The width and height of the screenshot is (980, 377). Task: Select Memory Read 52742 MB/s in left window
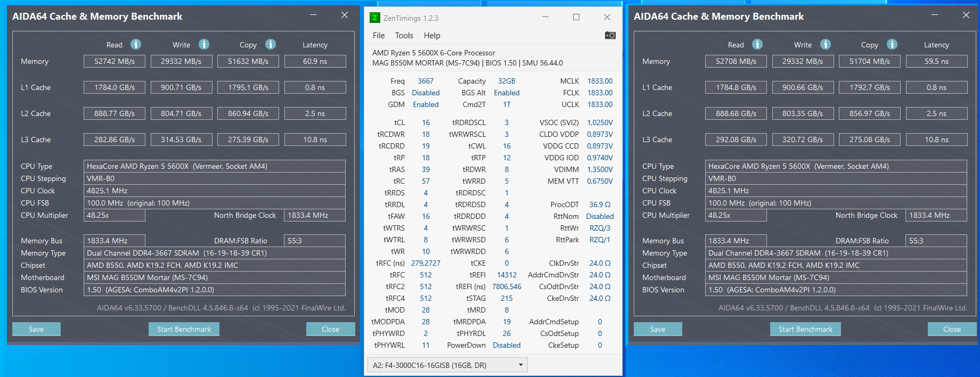tap(115, 61)
